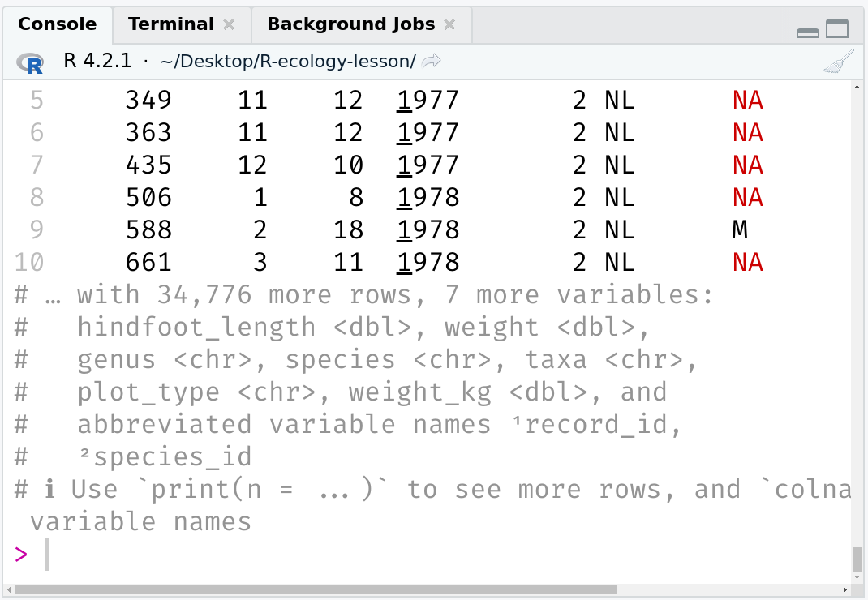The height and width of the screenshot is (600, 868).
Task: Click the 'variable names' wrapped line
Action: click(140, 522)
